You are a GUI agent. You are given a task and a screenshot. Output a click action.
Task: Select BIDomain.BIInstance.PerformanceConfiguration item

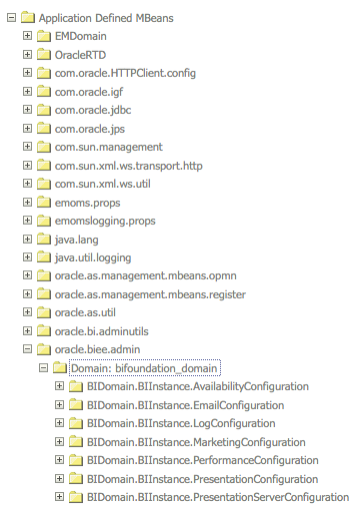[x=203, y=460]
